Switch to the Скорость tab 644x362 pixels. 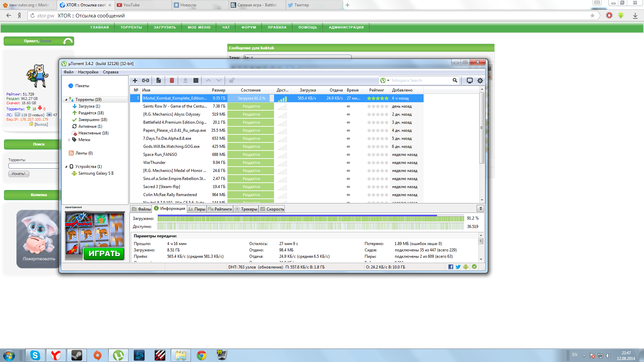click(x=272, y=209)
